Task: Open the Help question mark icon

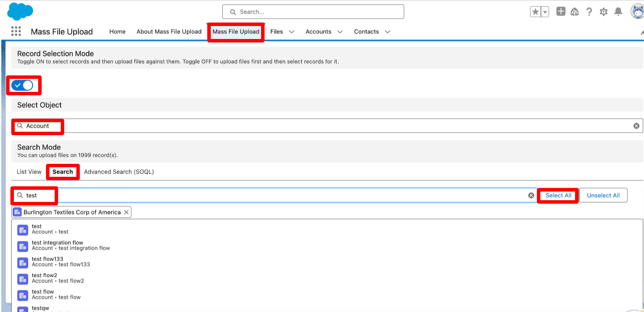Action: tap(589, 12)
